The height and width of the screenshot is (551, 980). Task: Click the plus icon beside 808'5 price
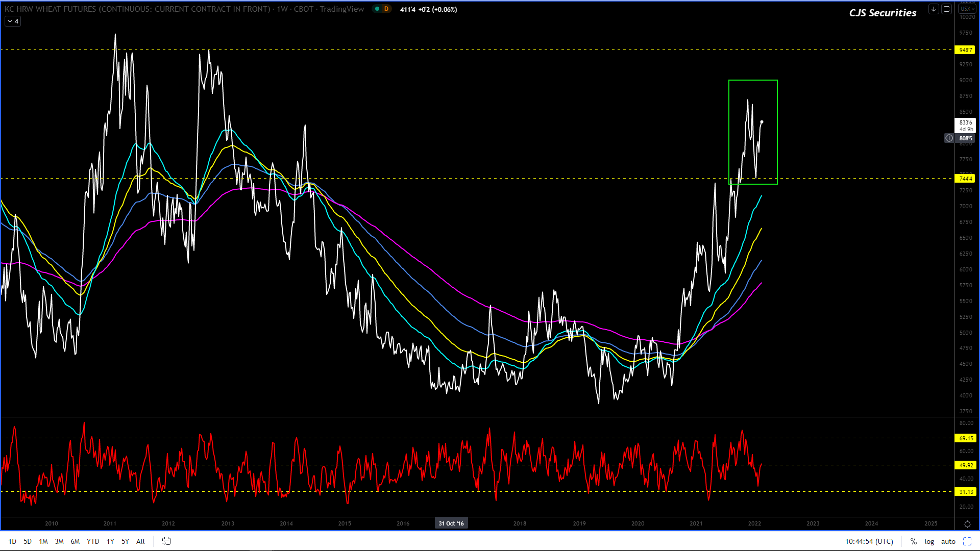(x=949, y=138)
